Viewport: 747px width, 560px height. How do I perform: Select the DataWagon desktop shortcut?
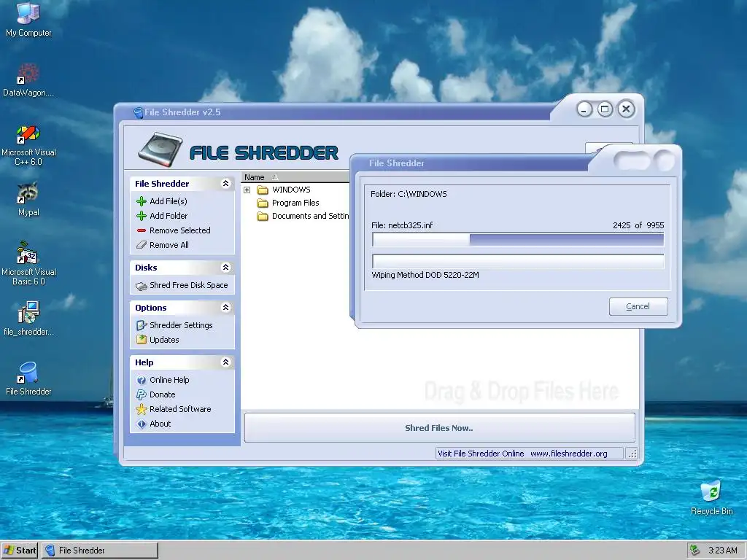coord(28,80)
